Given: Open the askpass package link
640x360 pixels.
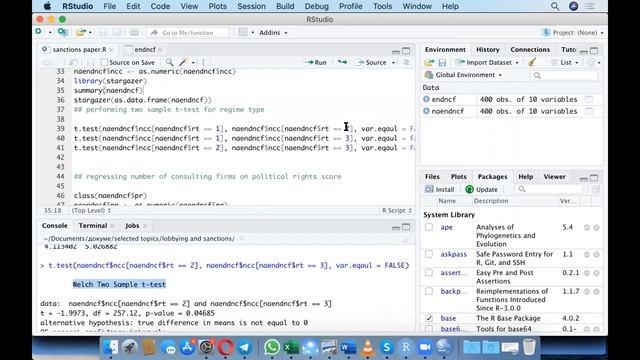Looking at the screenshot, I should [453, 254].
